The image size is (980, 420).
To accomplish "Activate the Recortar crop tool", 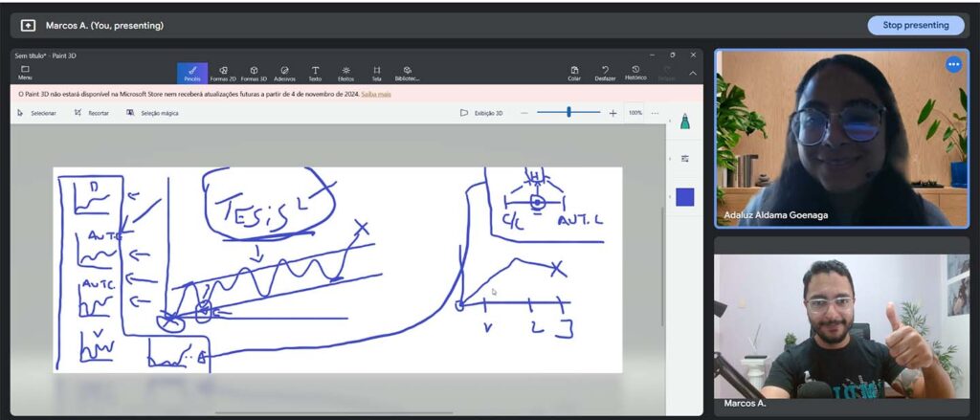I will point(91,113).
